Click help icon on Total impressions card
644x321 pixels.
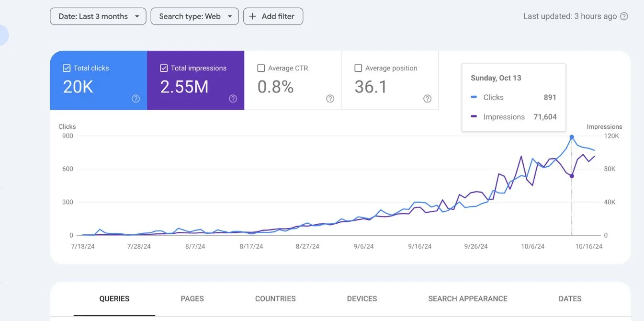(233, 99)
